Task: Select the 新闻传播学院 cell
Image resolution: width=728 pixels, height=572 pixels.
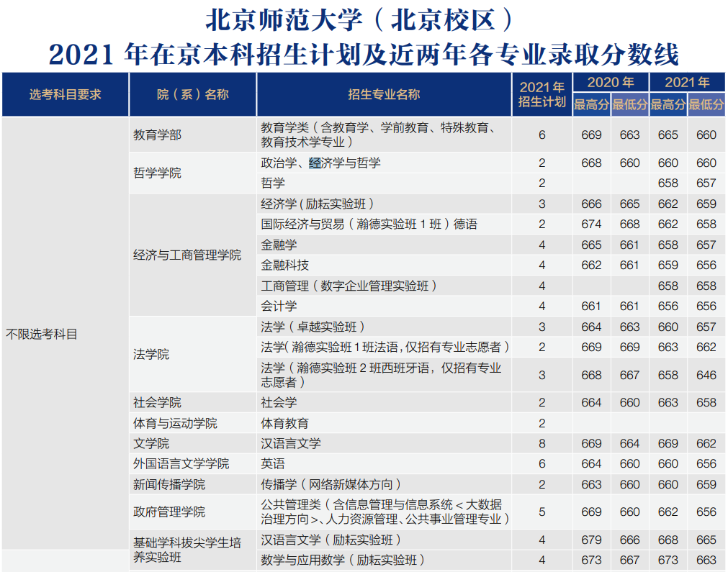Action: [x=169, y=484]
